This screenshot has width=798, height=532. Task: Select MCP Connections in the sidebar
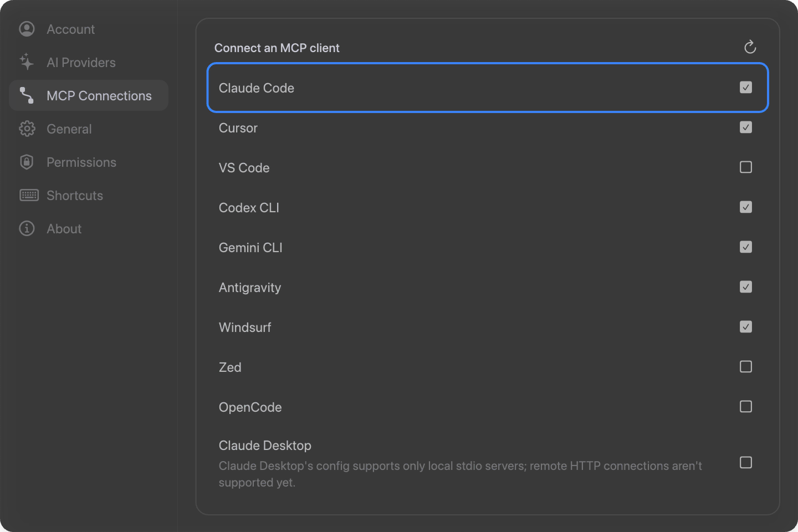click(x=89, y=95)
